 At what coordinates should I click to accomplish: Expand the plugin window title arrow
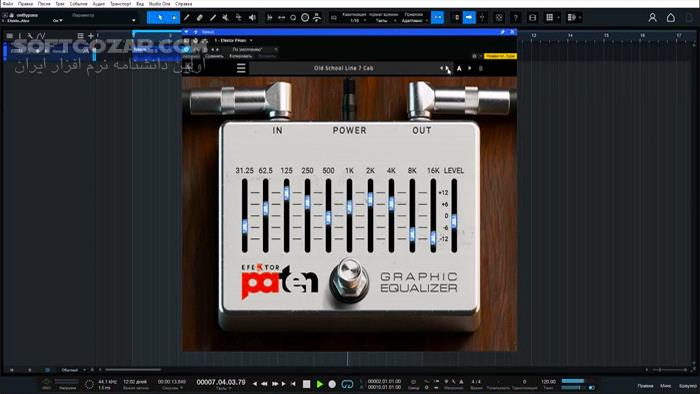pos(186,32)
